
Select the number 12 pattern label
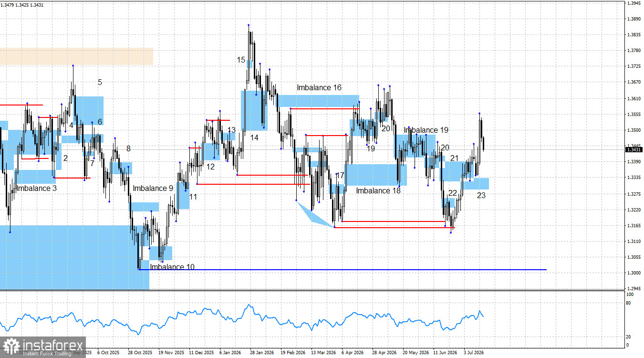tap(210, 167)
